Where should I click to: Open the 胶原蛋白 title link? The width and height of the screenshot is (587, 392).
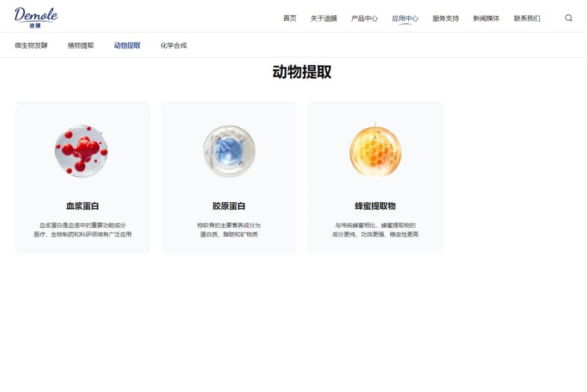point(229,206)
